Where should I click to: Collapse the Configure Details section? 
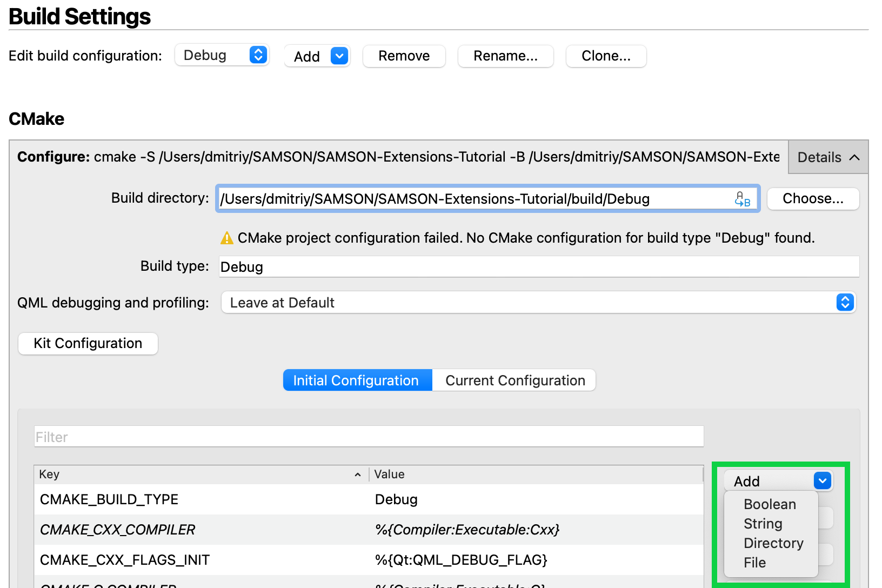click(x=827, y=157)
